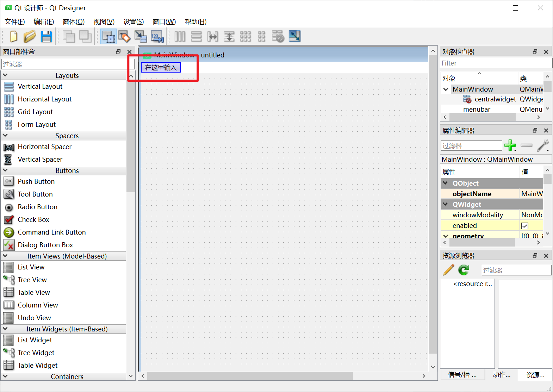
Task: Toggle the enabled property checkbox
Action: point(525,226)
